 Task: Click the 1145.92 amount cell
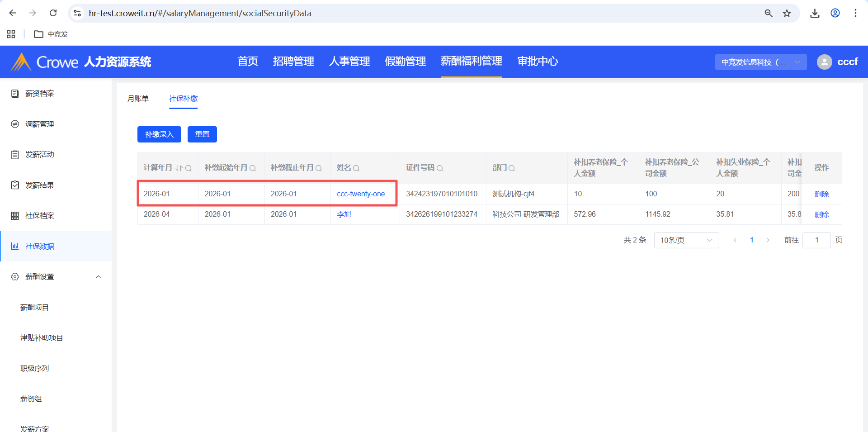tap(658, 214)
